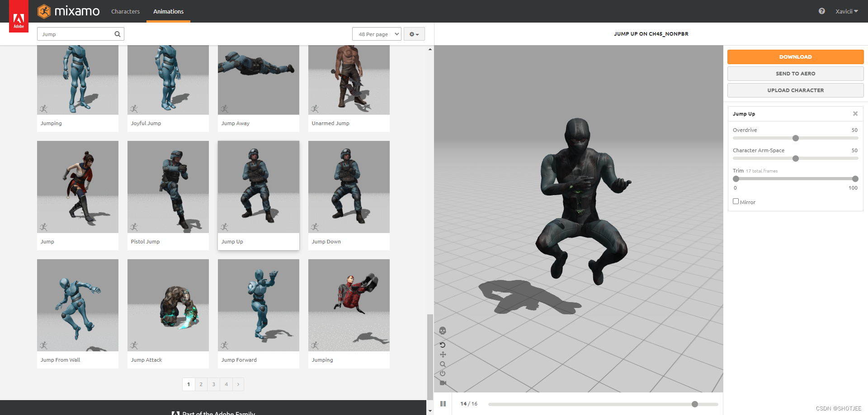The height and width of the screenshot is (415, 868).
Task: Click the running figure icon on the Pistol Jump card
Action: [x=134, y=227]
